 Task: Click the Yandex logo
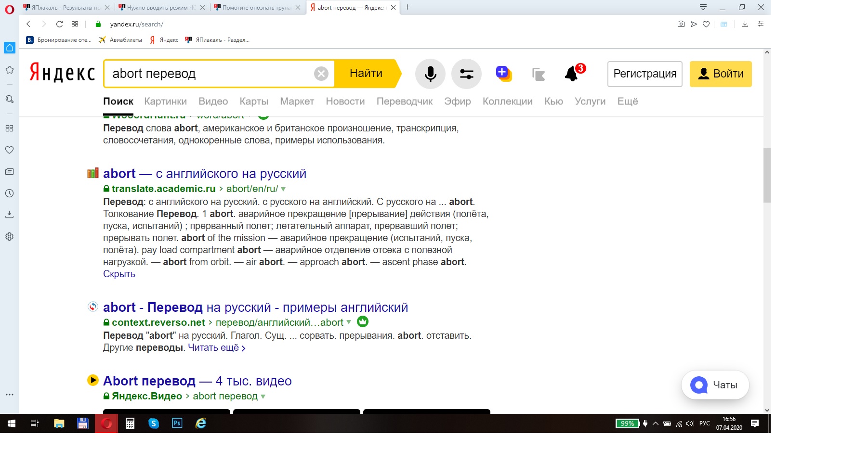coord(62,73)
